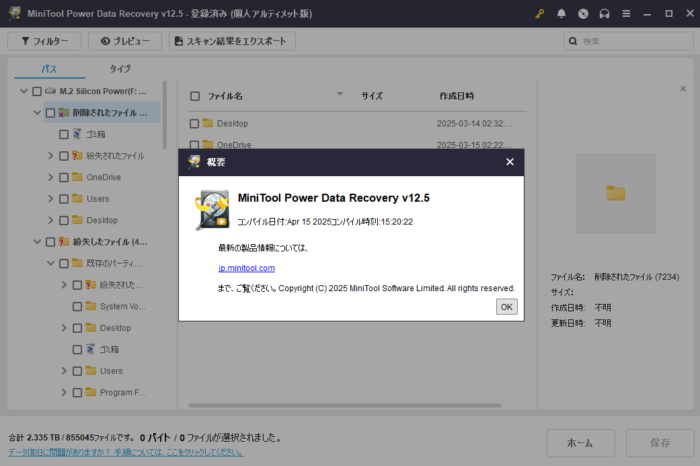Click the file list horizontal scrollbar
This screenshot has height=466, width=700.
(345, 405)
